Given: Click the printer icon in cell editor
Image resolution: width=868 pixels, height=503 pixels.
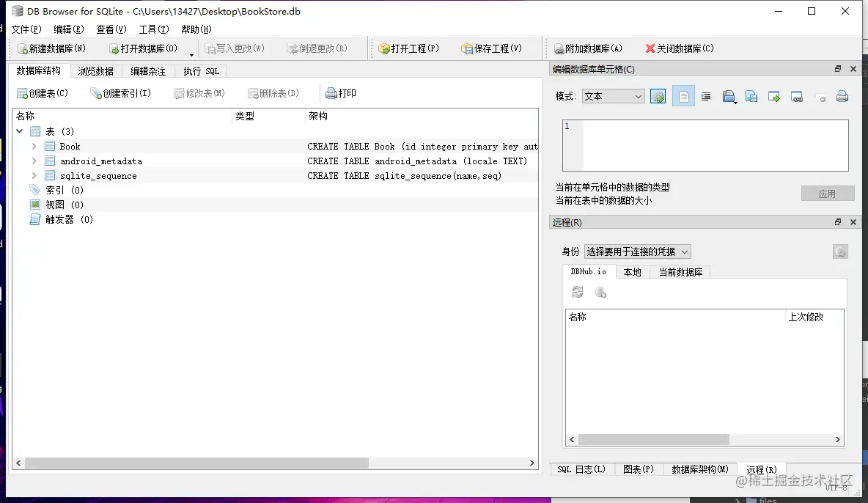Looking at the screenshot, I should click(842, 96).
